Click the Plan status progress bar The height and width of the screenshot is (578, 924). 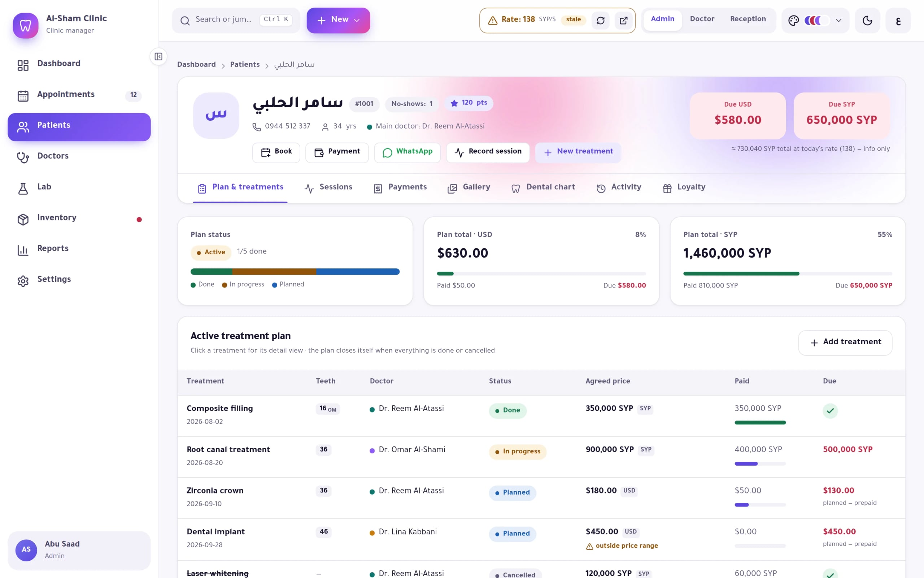295,272
